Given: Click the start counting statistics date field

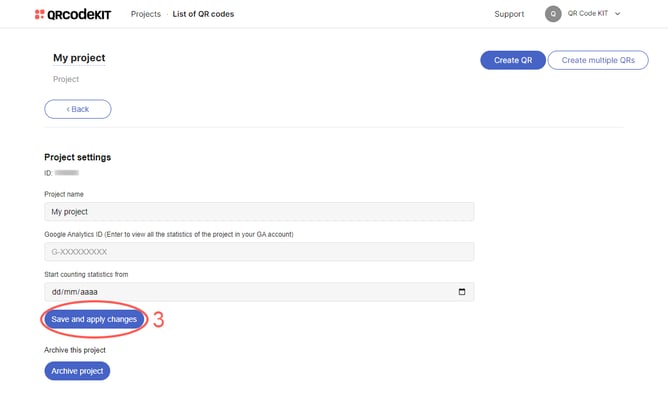Looking at the screenshot, I should [259, 292].
